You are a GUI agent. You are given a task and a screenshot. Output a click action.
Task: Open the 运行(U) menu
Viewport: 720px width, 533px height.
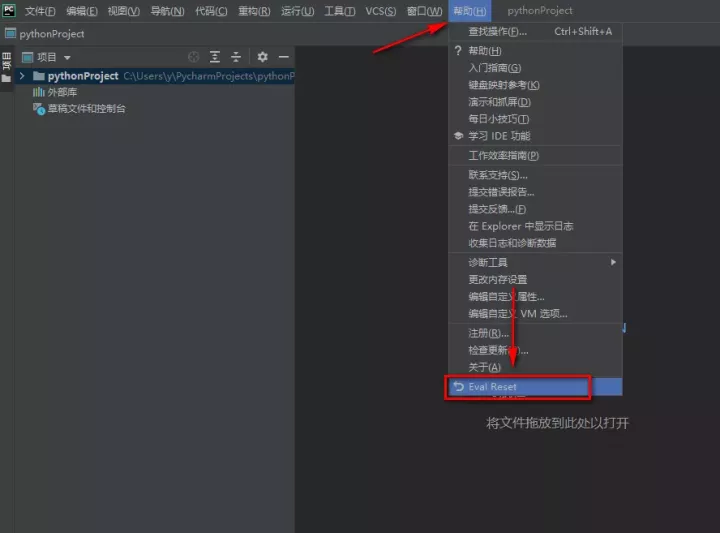(297, 11)
